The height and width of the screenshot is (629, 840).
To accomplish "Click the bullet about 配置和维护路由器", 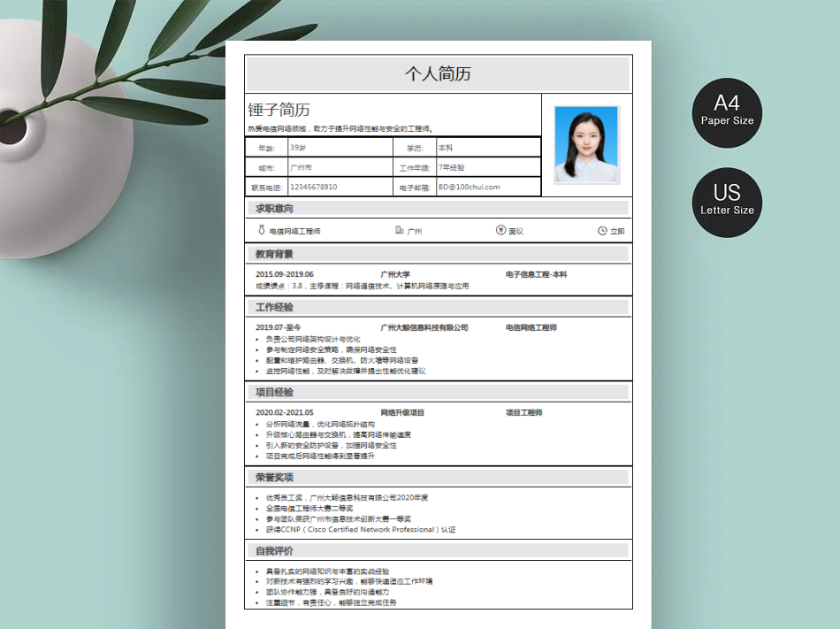I will (x=342, y=361).
